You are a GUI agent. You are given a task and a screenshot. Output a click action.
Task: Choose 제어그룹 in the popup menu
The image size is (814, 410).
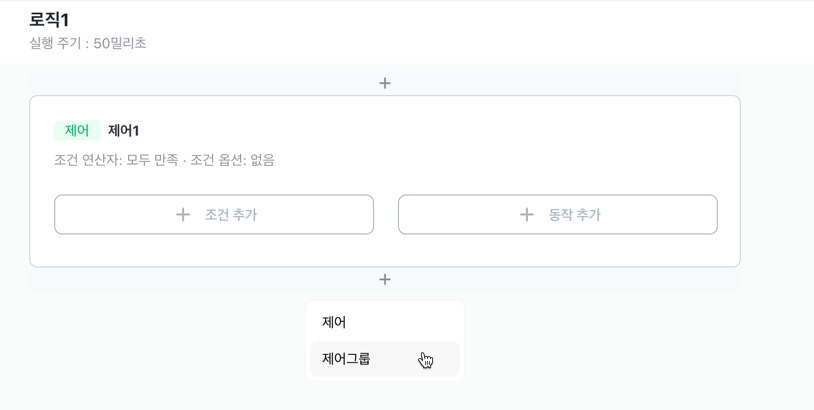pyautogui.click(x=385, y=359)
